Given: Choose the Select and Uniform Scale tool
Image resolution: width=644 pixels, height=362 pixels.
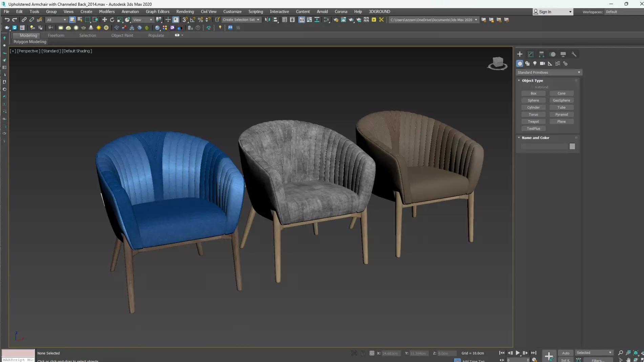Looking at the screenshot, I should [120, 20].
